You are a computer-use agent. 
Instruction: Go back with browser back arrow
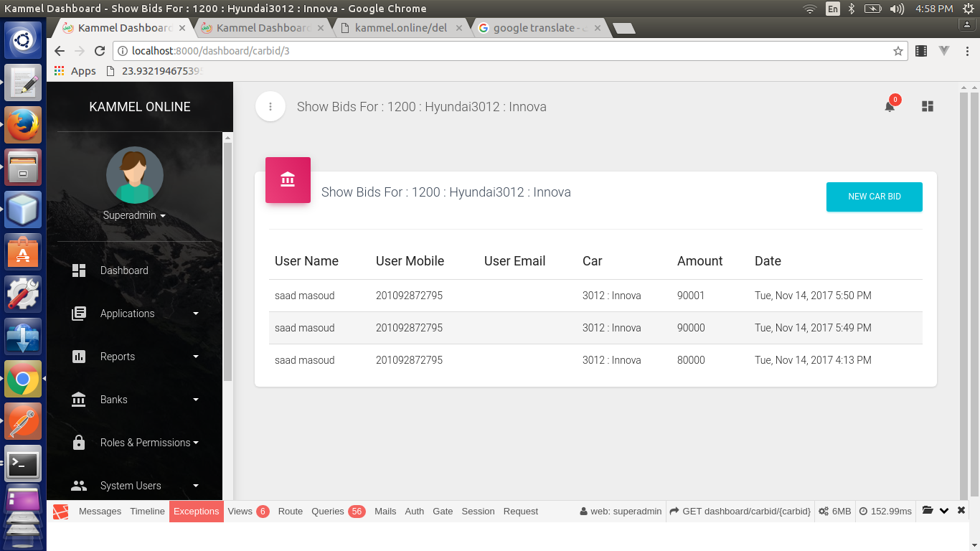click(60, 51)
